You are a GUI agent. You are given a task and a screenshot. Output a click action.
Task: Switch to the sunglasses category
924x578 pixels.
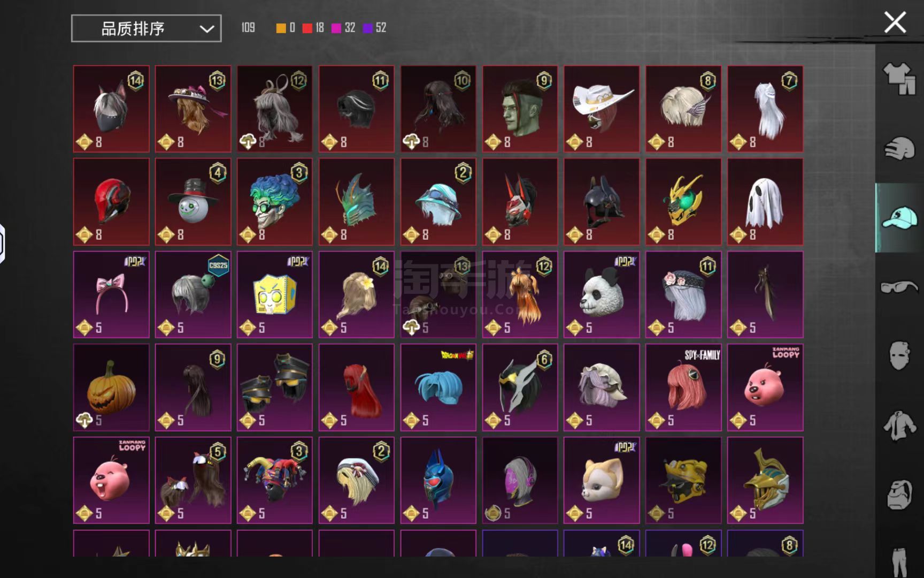coord(899,287)
